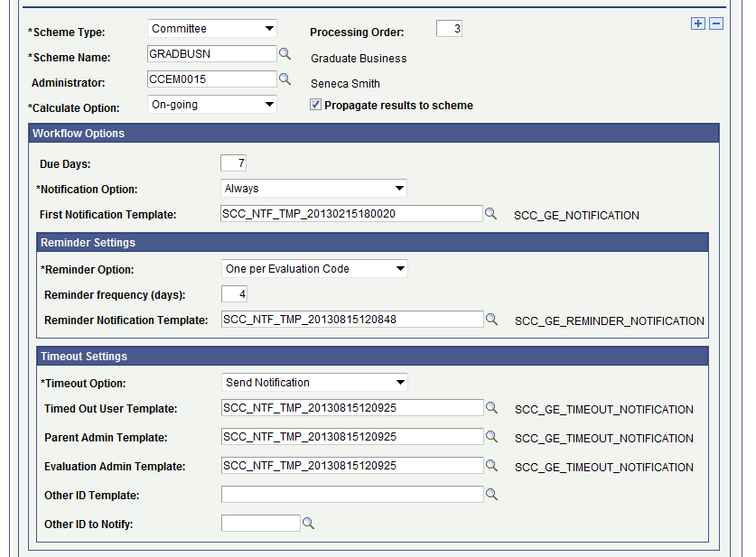Add a new scheme row with plus icon
756x557 pixels.
click(x=697, y=23)
